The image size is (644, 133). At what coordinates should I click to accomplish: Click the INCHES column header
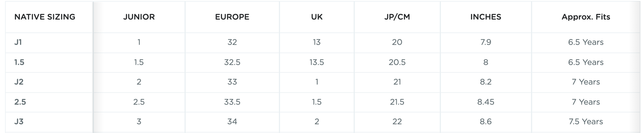(x=485, y=17)
